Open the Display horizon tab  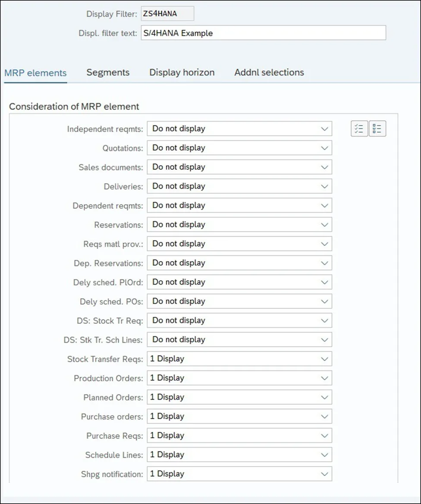(182, 72)
